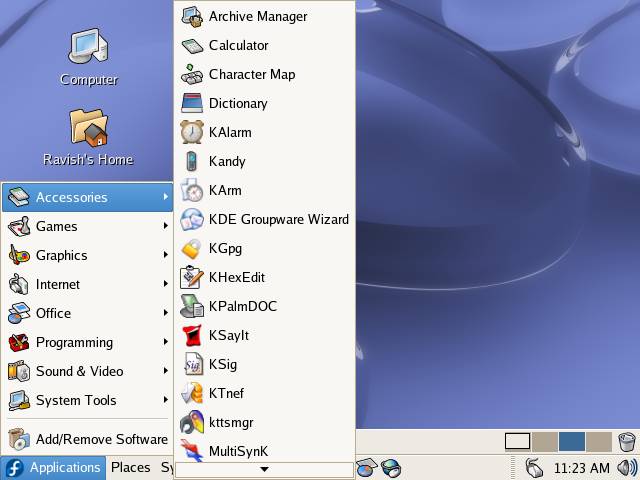
Task: Click the 11:23 AM clock
Action: click(581, 467)
